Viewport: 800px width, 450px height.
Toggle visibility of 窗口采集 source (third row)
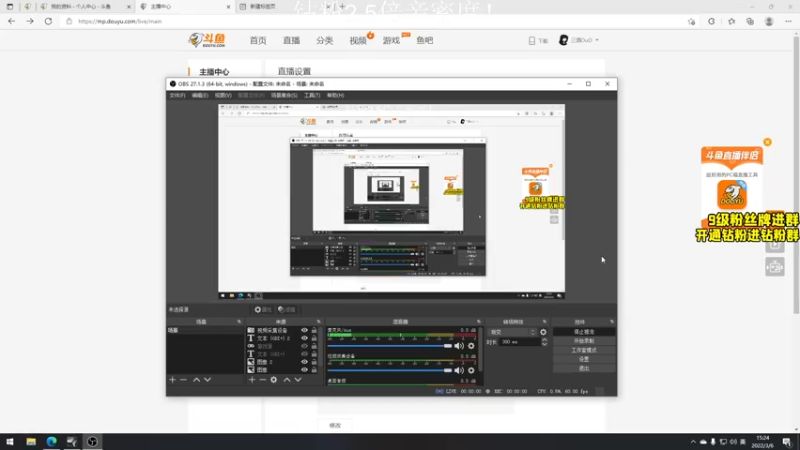tap(305, 346)
